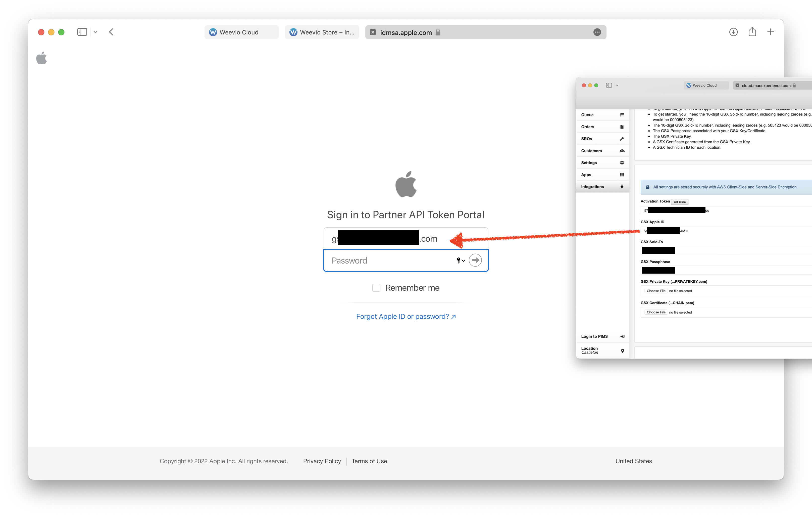Open Forgot Apple ID or password link
This screenshot has width=812, height=517.
(406, 317)
